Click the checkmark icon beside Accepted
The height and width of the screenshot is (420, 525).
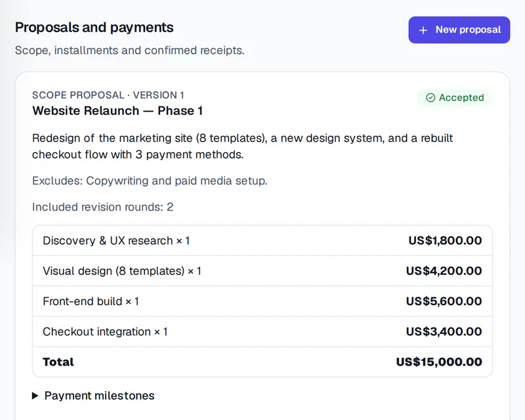click(x=430, y=98)
